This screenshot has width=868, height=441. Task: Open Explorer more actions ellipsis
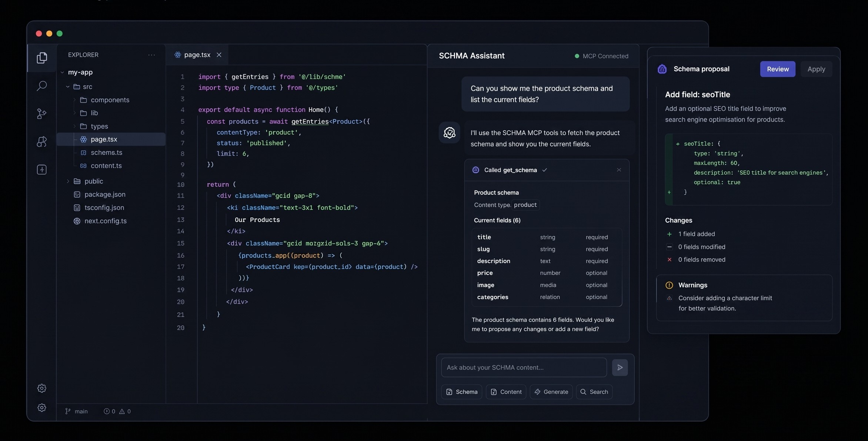[x=151, y=55]
